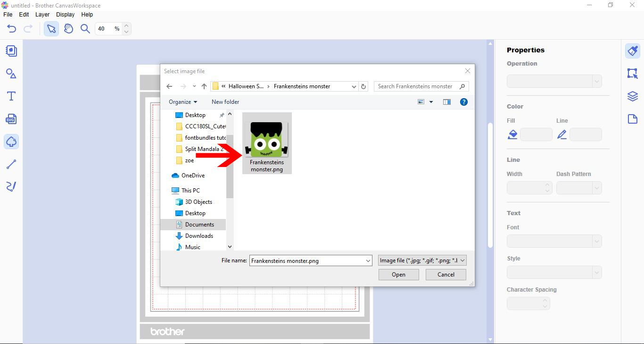Select OneDrive in navigation tree
Screen dimensions: 644x344
click(x=188, y=176)
